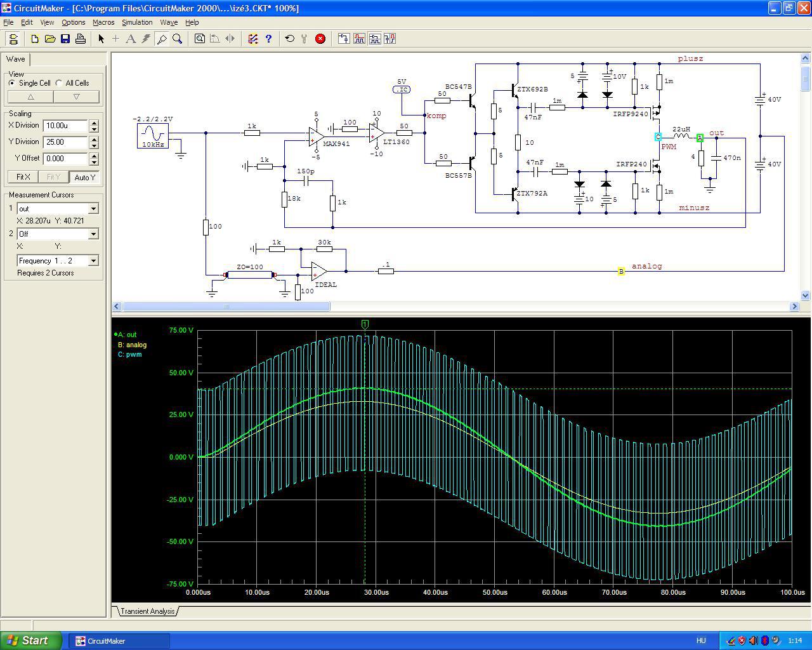The image size is (812, 650).
Task: Open the cursor 1 'out' dropdown
Action: [93, 209]
